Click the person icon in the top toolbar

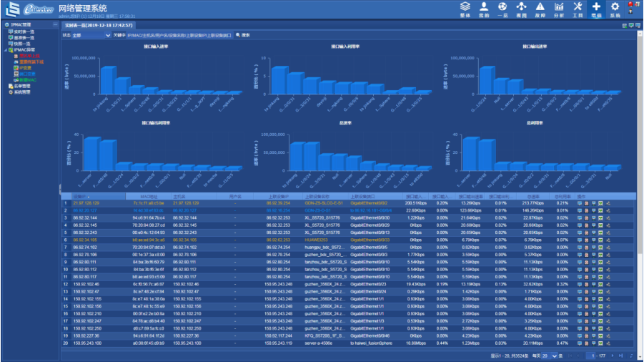point(484,6)
